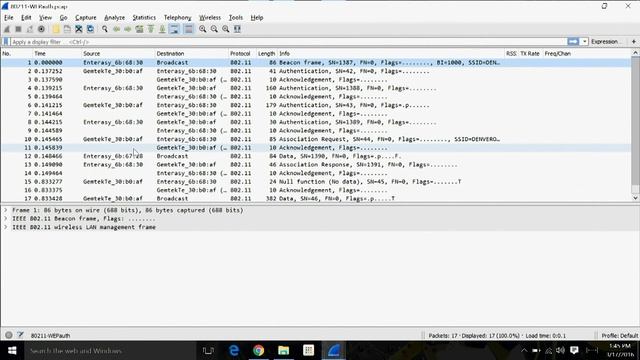The image size is (640, 360).
Task: Expand 'IEEE 802.11 wireless LAN management frame' row
Action: 6,227
